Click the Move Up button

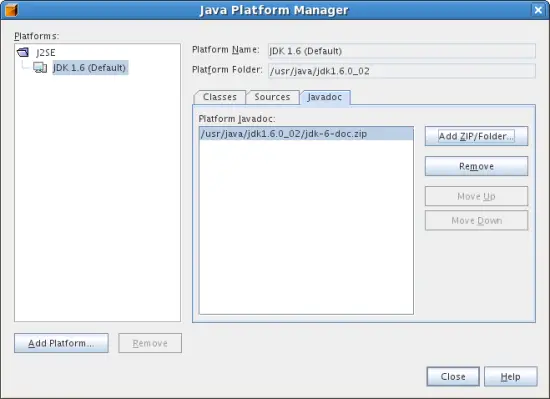point(476,196)
